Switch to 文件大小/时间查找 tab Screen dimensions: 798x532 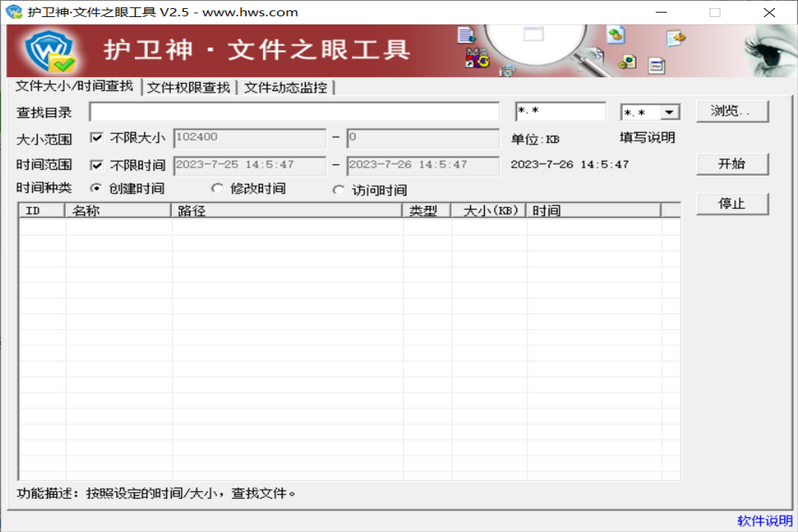click(x=75, y=86)
